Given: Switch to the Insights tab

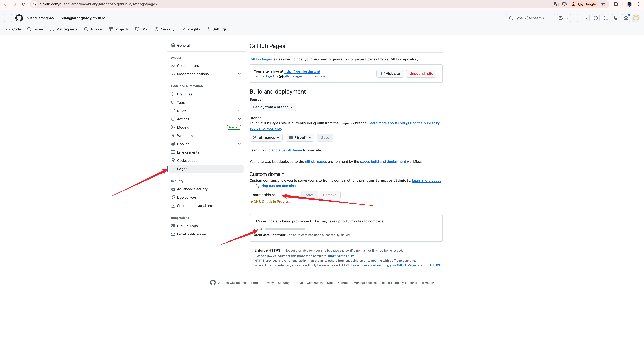Looking at the screenshot, I should pyautogui.click(x=191, y=29).
